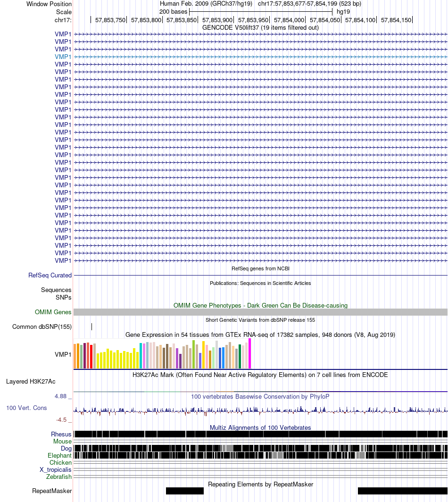Open Short Genetic Variants from dbSNP title

click(x=260, y=320)
